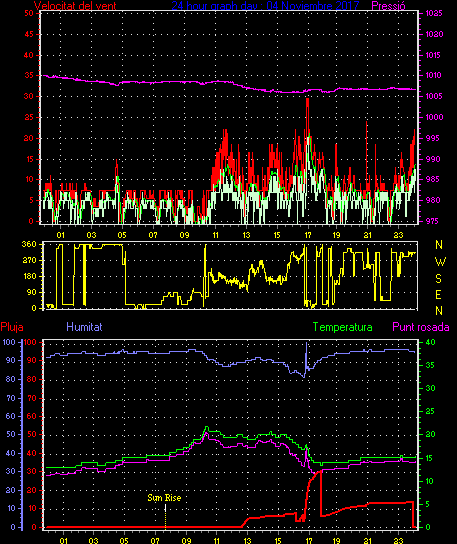Screen dimensions: 457x544
Task: Click hour label 09 under the wind chart
Action: point(185,235)
